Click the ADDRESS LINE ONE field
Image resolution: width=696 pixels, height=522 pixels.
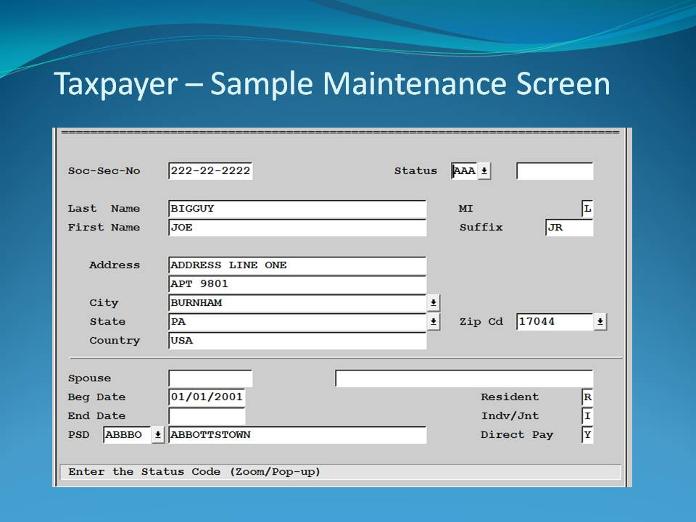[297, 266]
